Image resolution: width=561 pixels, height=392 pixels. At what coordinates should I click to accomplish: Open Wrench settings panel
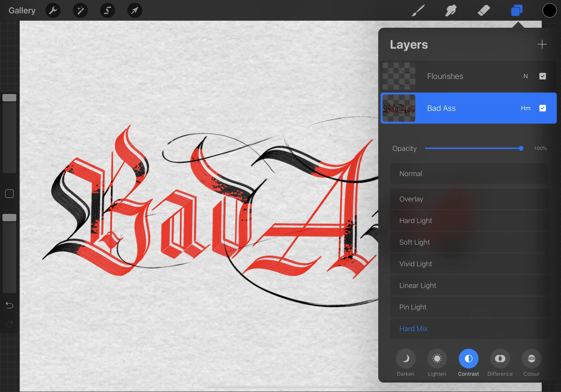tap(53, 10)
